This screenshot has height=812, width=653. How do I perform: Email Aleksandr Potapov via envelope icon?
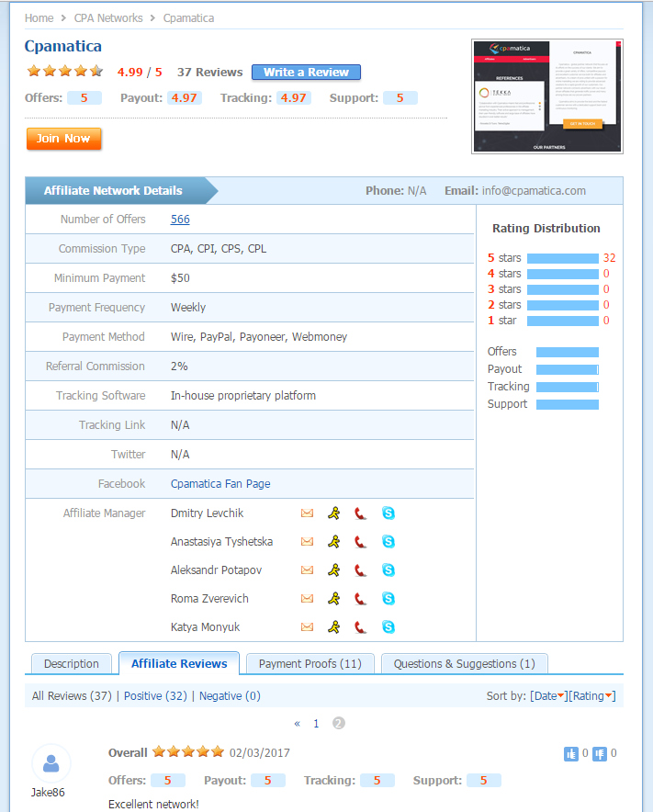pos(307,570)
